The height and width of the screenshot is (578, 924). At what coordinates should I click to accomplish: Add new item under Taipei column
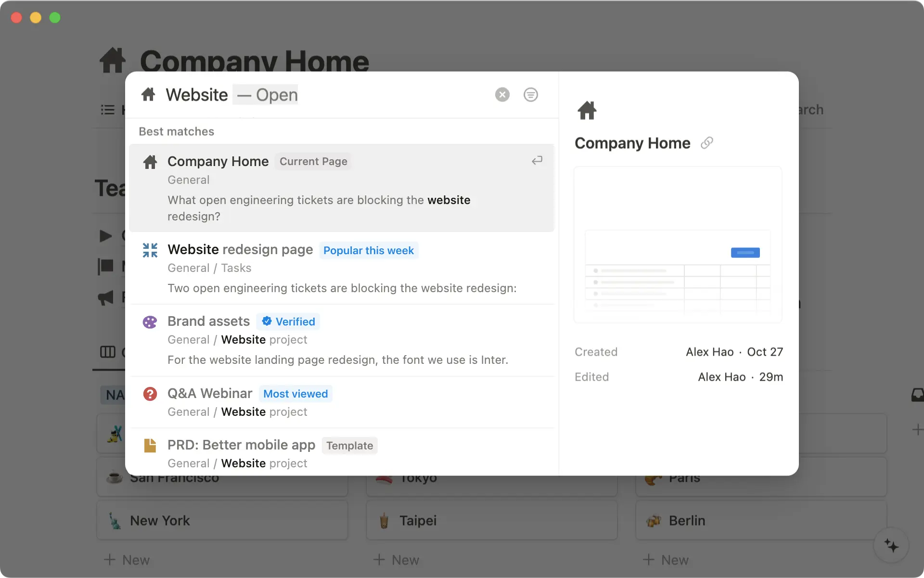coord(396,560)
